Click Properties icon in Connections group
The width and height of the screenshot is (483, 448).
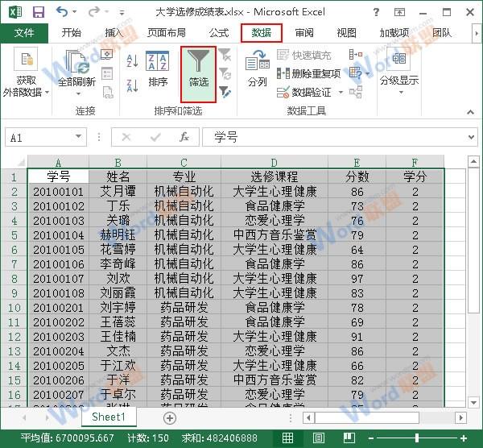[x=107, y=73]
